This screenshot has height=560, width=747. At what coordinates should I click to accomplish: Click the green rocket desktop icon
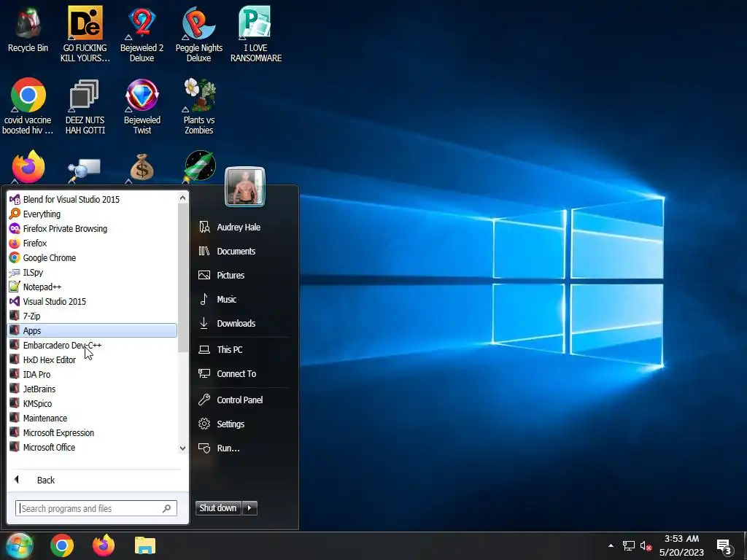(200, 167)
